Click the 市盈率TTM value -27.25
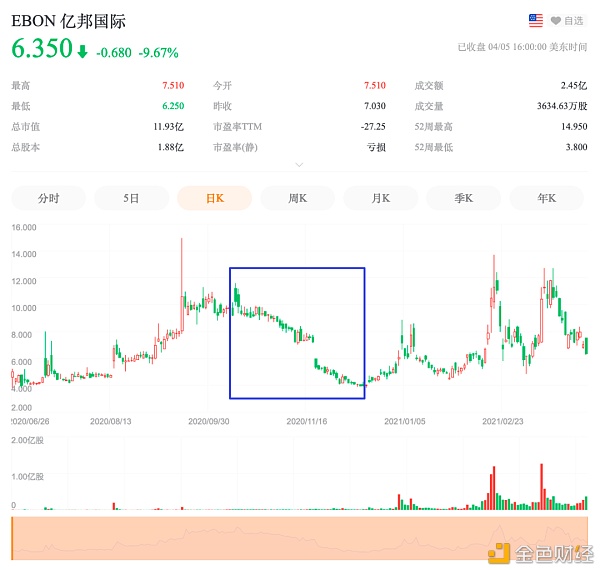600x570 pixels. [373, 127]
